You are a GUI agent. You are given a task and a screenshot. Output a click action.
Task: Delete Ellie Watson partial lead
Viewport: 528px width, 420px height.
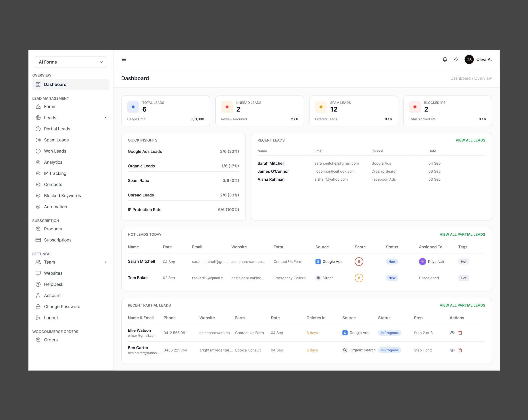coord(460,332)
